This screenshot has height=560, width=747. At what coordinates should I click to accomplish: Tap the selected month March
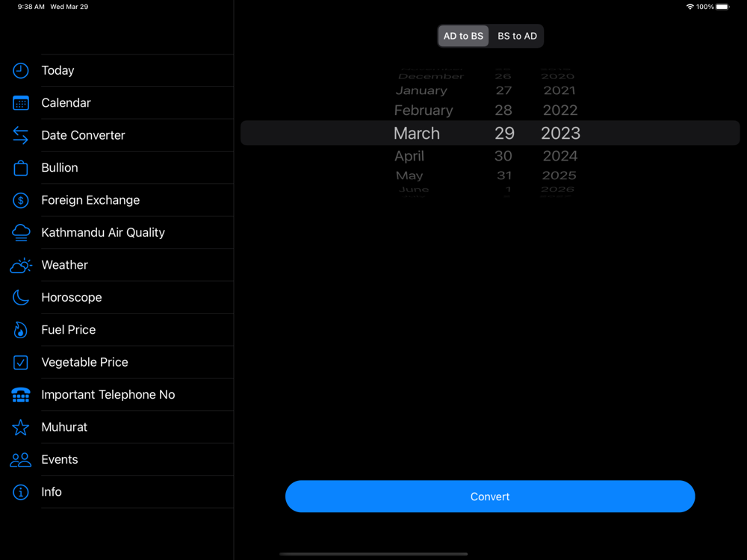pyautogui.click(x=416, y=134)
